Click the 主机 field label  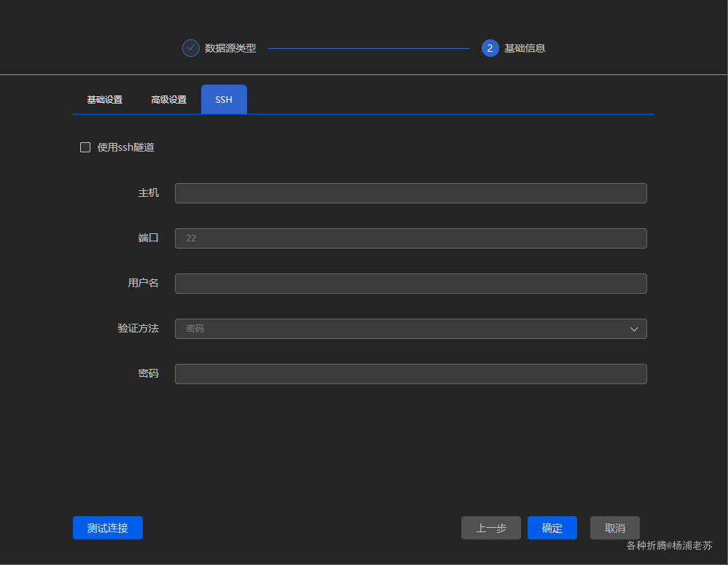(148, 192)
